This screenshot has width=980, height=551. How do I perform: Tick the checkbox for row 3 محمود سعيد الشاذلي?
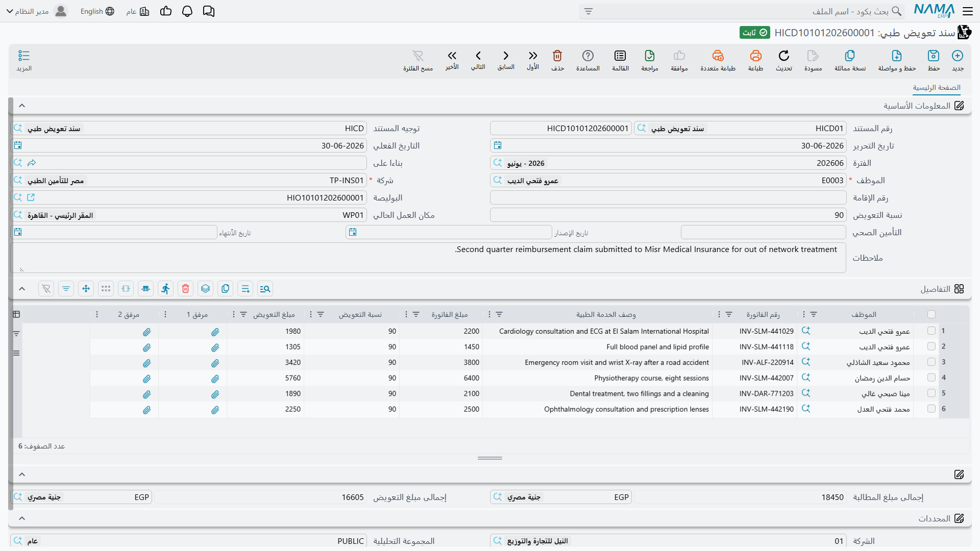(932, 362)
